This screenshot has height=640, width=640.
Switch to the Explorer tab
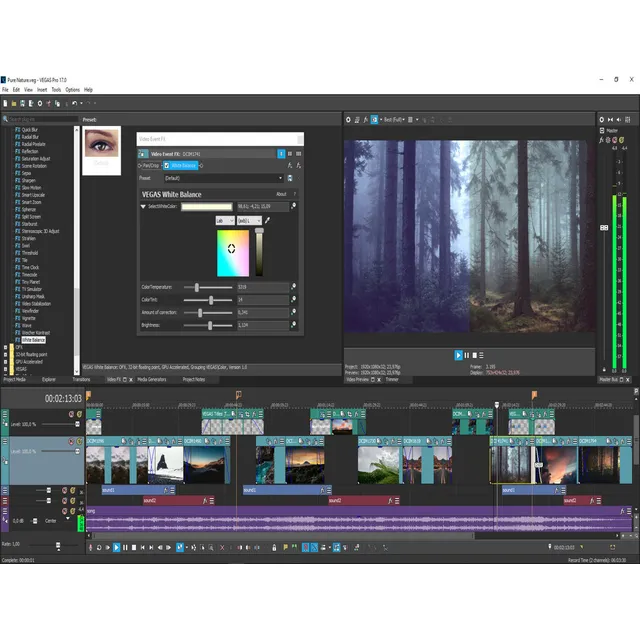49,380
